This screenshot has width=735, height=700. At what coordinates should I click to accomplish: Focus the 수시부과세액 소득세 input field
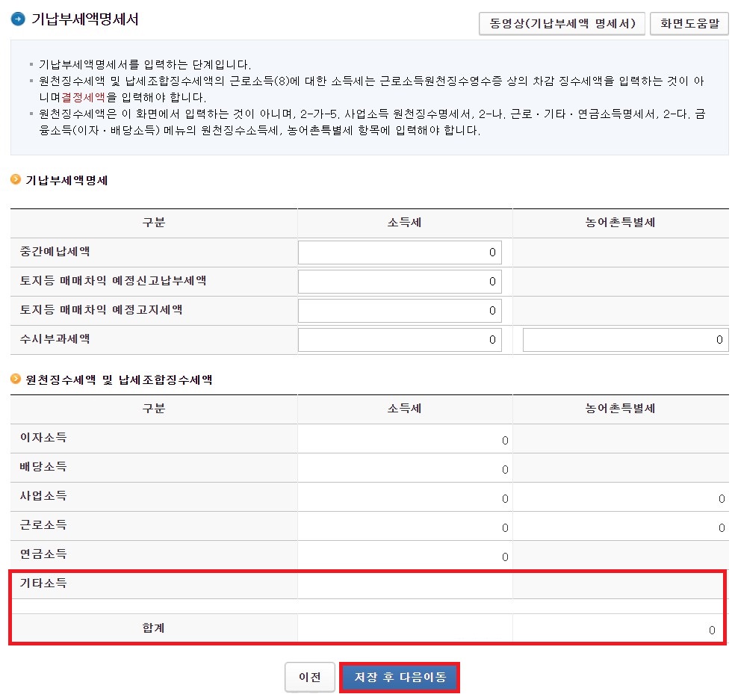click(400, 340)
